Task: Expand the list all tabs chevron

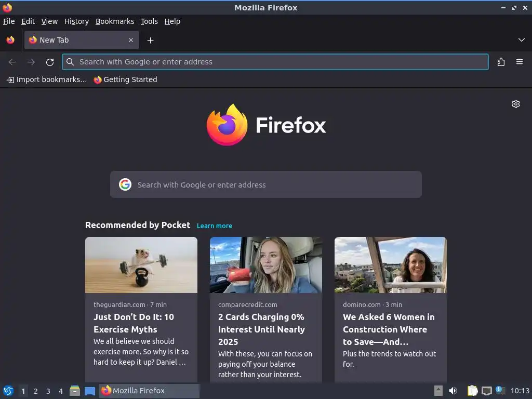Action: coord(522,40)
